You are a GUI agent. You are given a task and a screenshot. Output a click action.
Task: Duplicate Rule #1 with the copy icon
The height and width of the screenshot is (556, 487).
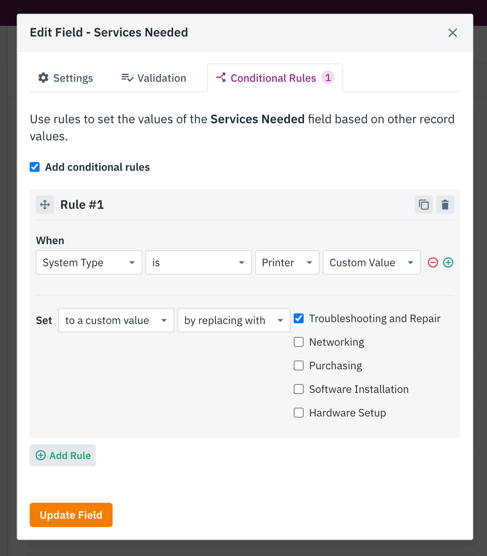pos(424,205)
